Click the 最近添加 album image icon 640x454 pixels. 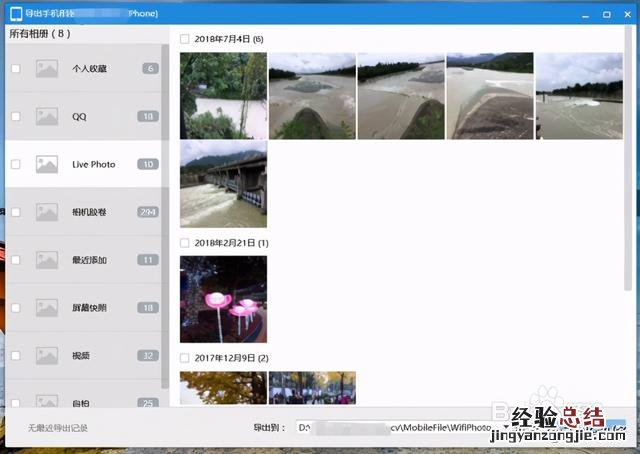[x=47, y=260]
